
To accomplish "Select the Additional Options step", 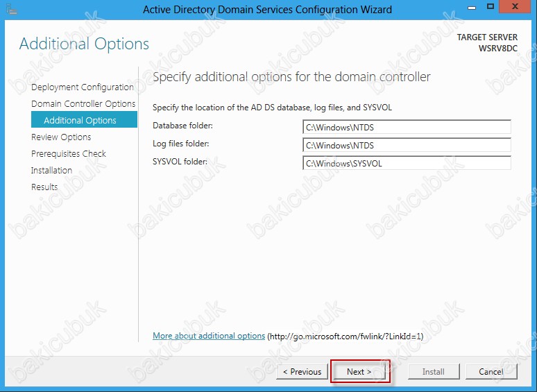I will tap(84, 119).
